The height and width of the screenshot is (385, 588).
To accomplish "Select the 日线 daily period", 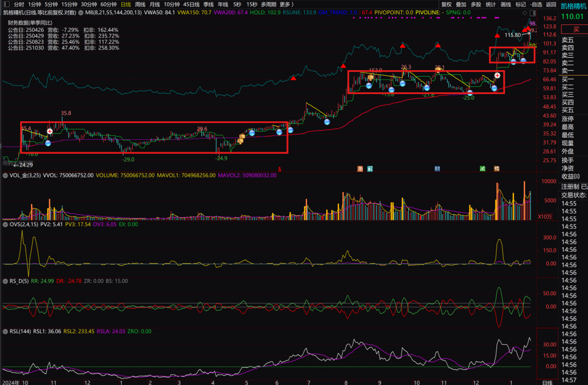I will (x=126, y=4).
